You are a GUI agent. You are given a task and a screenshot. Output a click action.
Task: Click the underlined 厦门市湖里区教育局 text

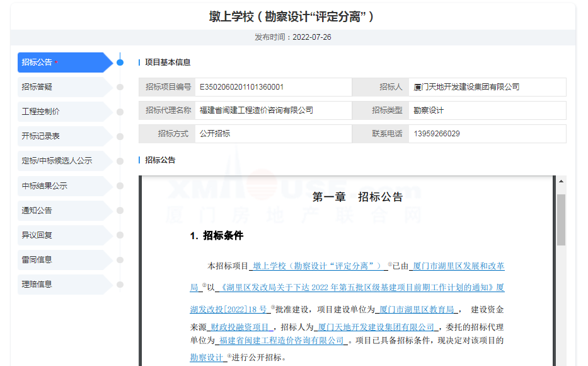point(416,310)
